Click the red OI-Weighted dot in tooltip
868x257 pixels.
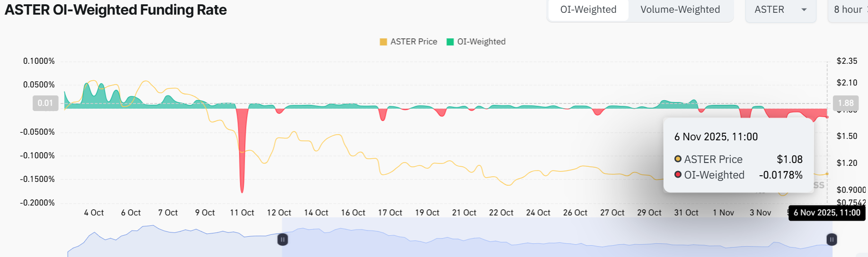click(x=678, y=175)
